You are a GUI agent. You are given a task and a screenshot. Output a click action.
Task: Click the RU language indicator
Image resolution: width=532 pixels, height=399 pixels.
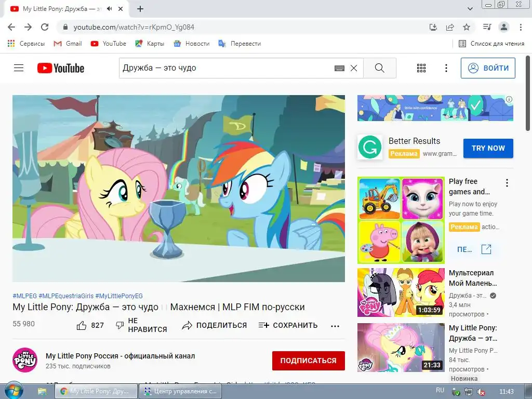click(x=440, y=390)
